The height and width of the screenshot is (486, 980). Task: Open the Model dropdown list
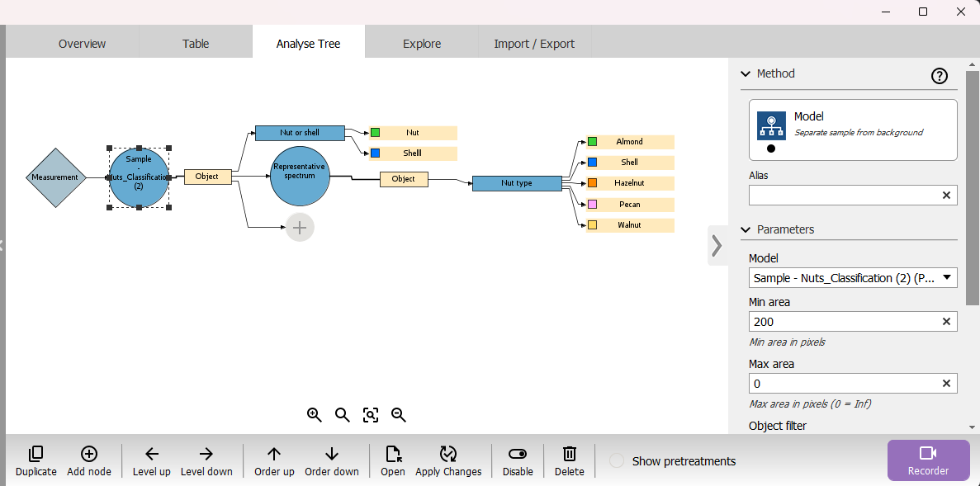tap(945, 278)
